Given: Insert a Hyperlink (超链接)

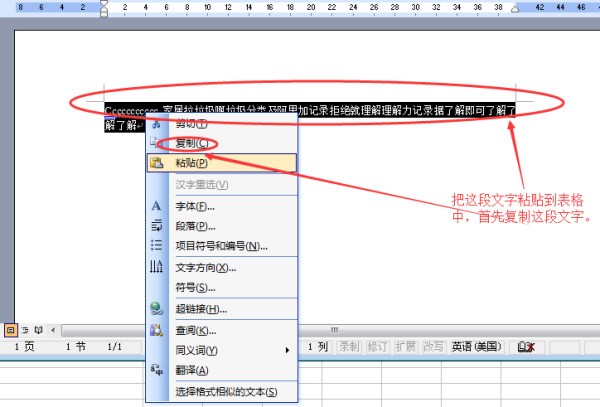Looking at the screenshot, I should point(201,309).
